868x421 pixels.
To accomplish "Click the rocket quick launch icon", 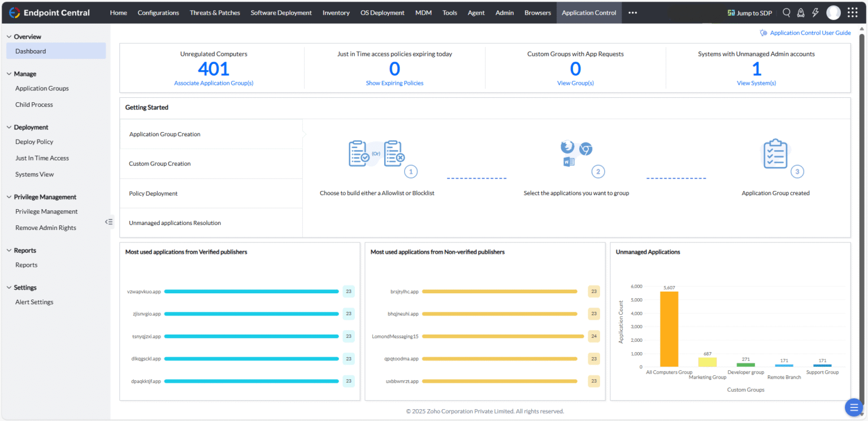I will click(x=801, y=12).
